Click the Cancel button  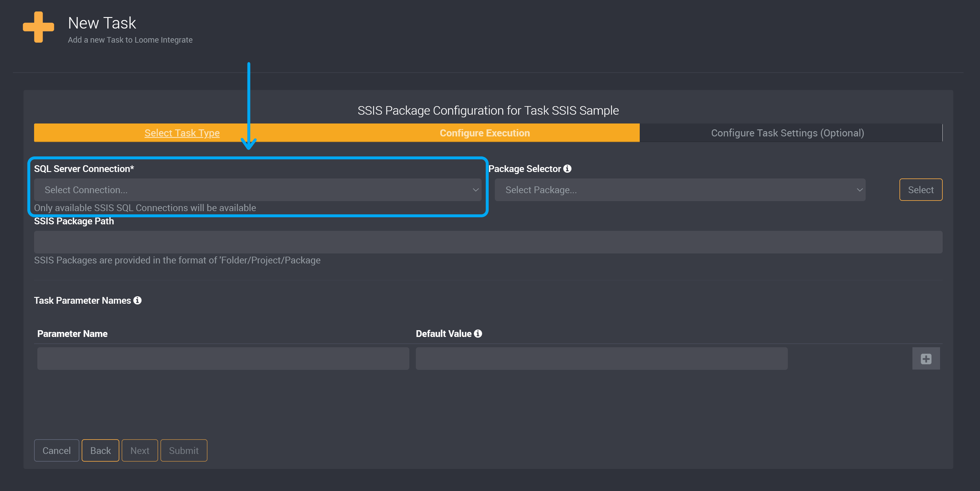point(56,450)
